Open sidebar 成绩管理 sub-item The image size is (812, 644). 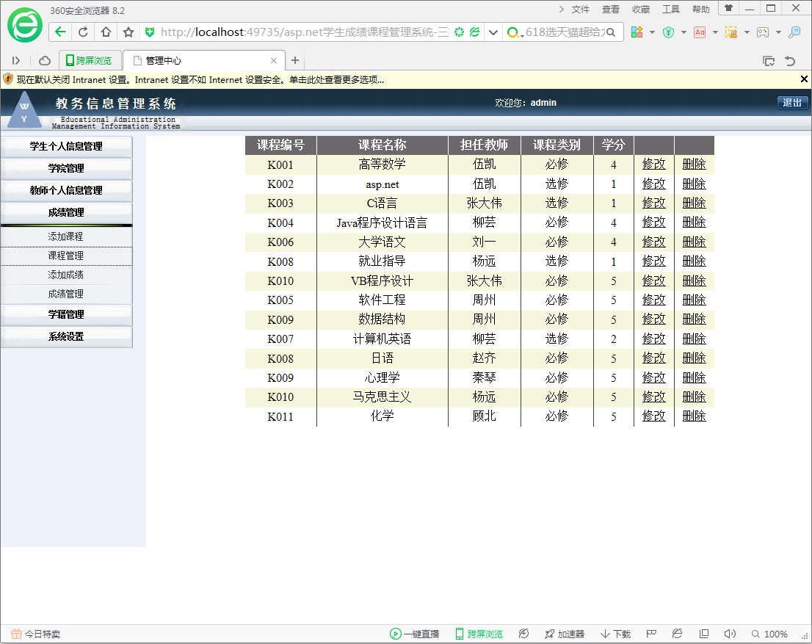tap(66, 294)
